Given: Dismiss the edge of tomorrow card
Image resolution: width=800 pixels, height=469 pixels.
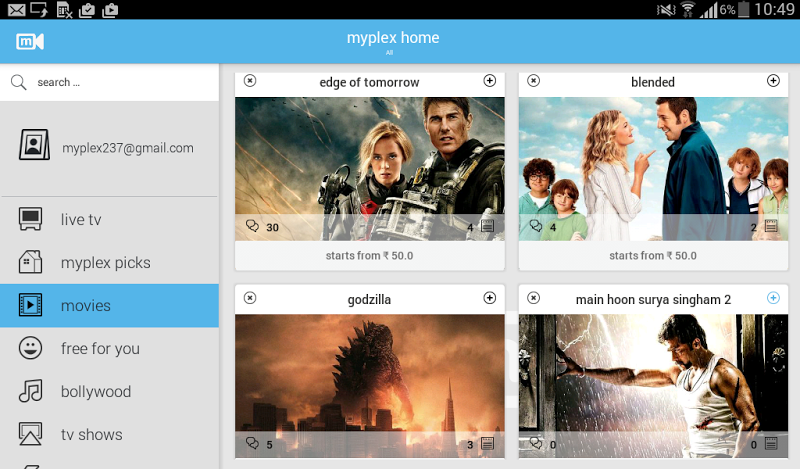Looking at the screenshot, I should (x=250, y=81).
